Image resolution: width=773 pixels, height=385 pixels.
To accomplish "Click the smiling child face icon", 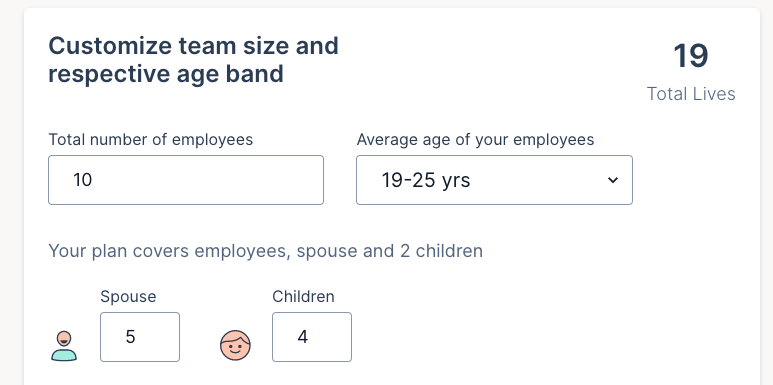I will pyautogui.click(x=235, y=345).
